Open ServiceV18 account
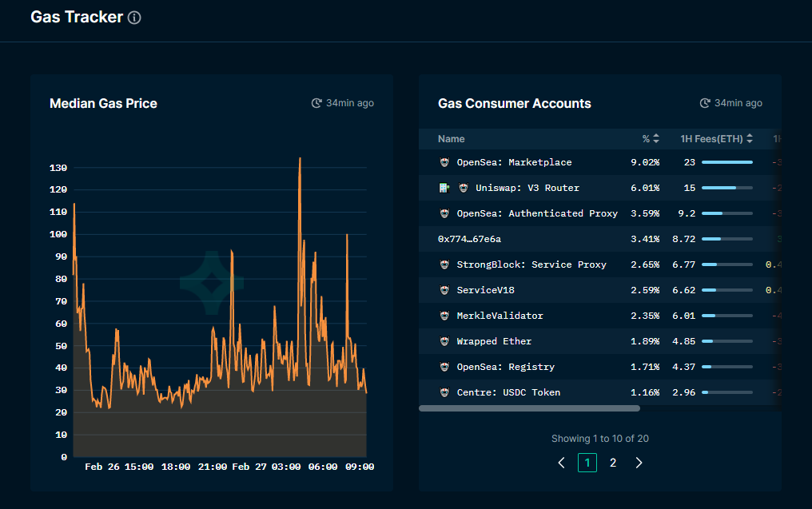 click(x=485, y=290)
